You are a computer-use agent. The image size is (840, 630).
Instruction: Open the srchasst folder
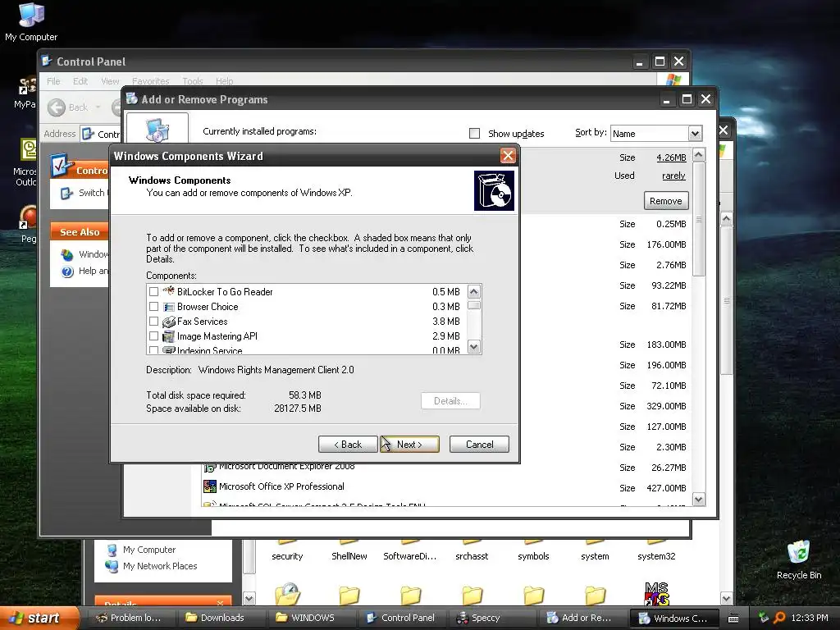point(472,552)
